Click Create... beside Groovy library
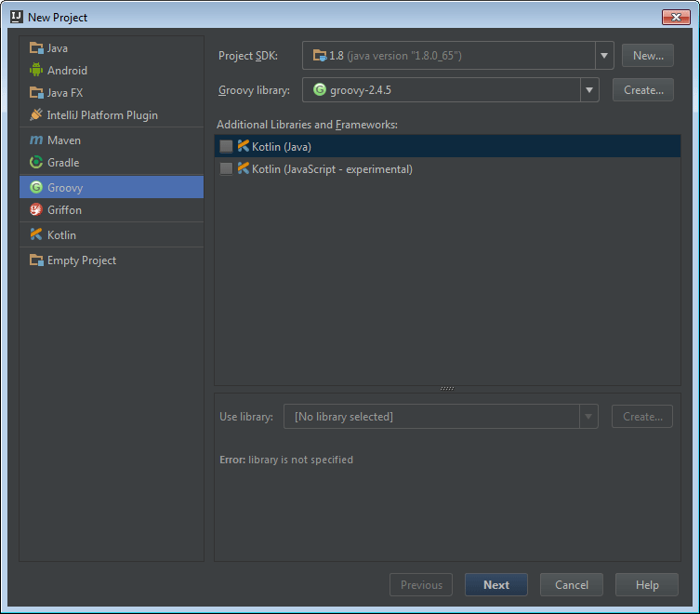The height and width of the screenshot is (614, 700). 643,90
